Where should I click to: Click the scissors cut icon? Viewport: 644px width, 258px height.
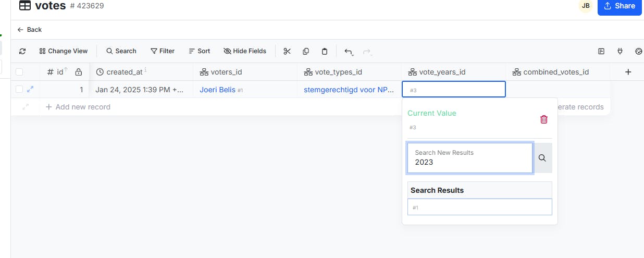point(287,51)
